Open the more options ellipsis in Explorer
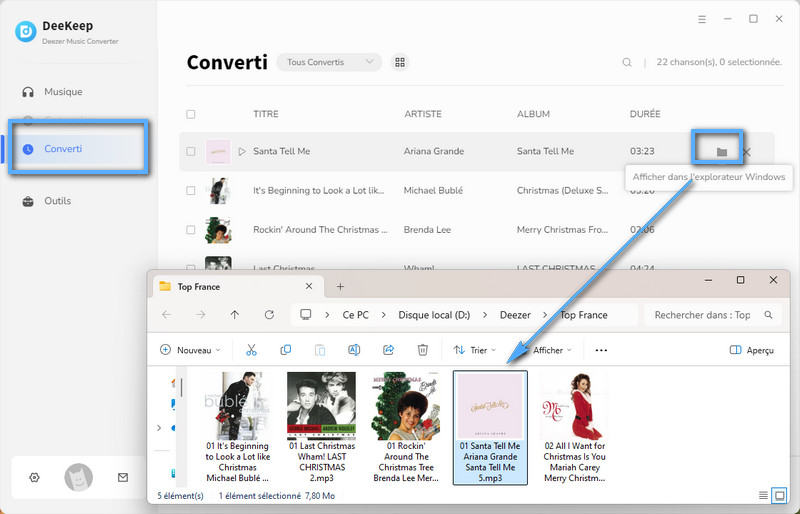The image size is (800, 514). point(601,350)
